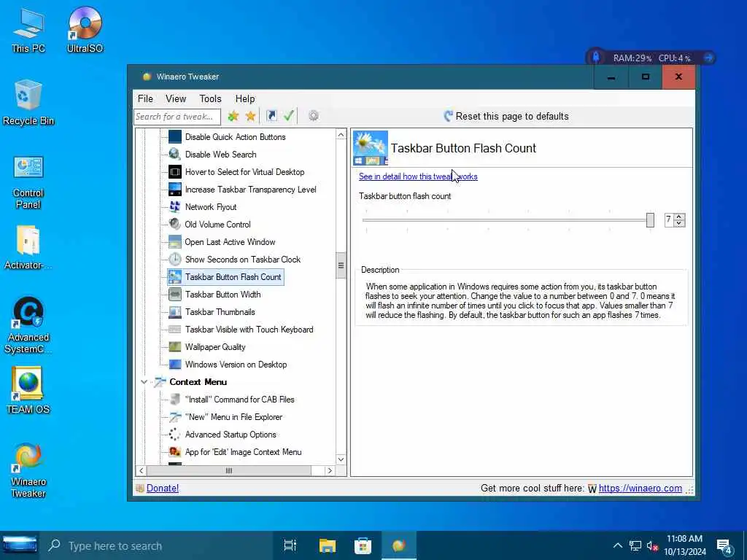This screenshot has height=560, width=747.
Task: Open settings gear icon in toolbar
Action: click(314, 116)
